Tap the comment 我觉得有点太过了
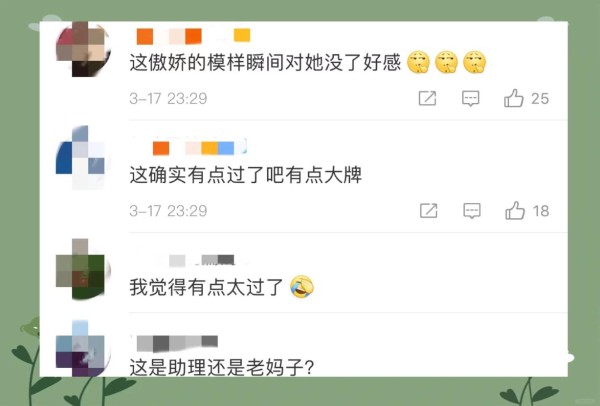This screenshot has height=406, width=600. [x=206, y=287]
